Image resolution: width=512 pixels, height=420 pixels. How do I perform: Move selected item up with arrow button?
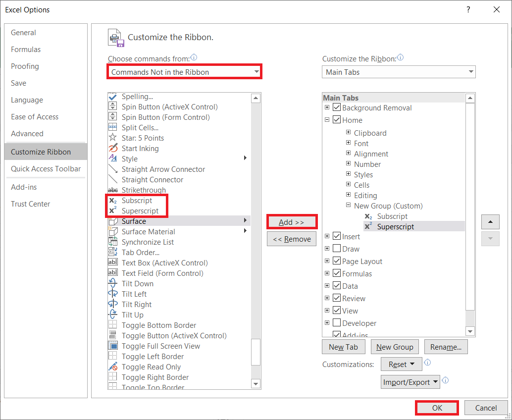tap(490, 222)
